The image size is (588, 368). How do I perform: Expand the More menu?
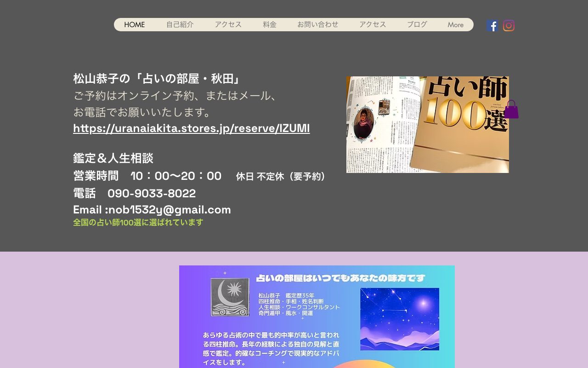(456, 24)
